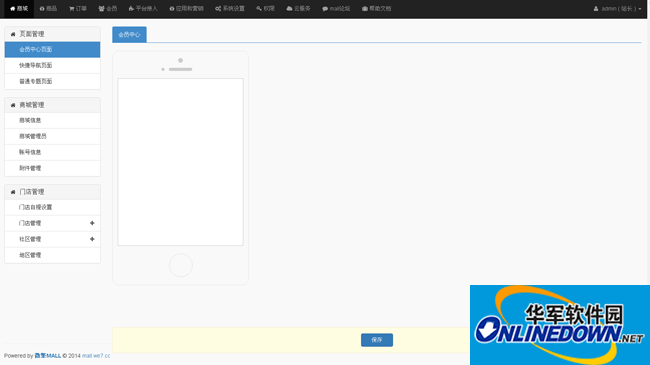Open the 订单 orders menu
The width and height of the screenshot is (650, 365).
pos(78,9)
